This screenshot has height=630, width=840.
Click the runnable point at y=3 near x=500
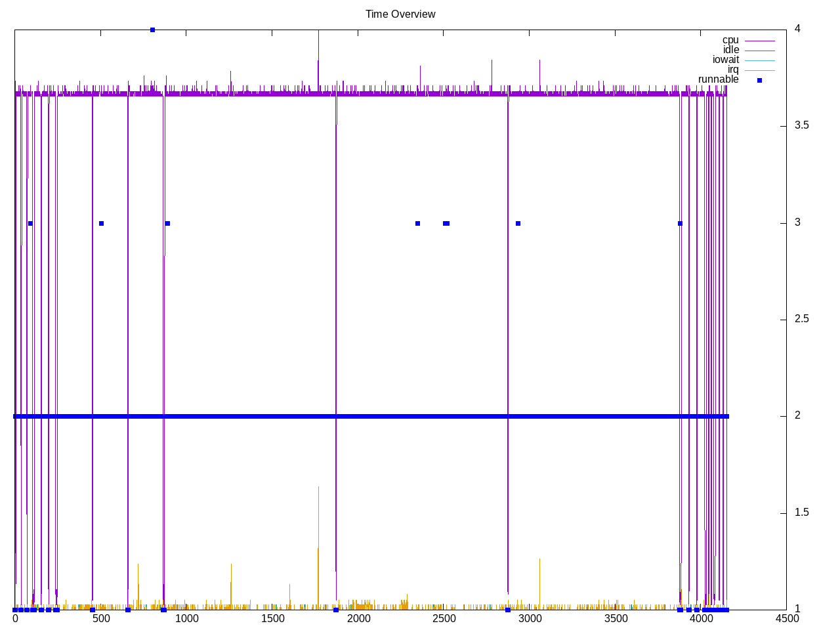point(101,223)
